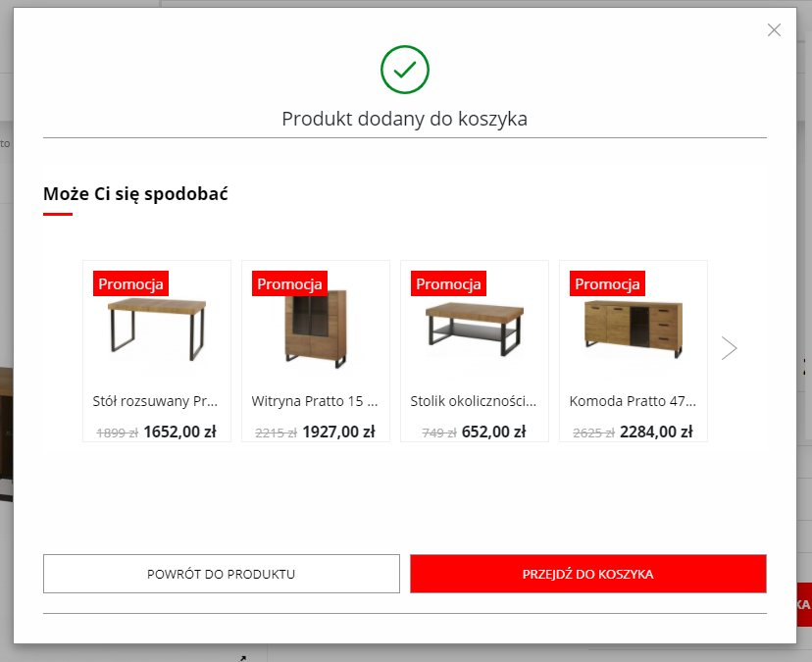Click the "Stół rozsuwany Pr..." product name
Screen dimensions: 812x662
[157, 401]
